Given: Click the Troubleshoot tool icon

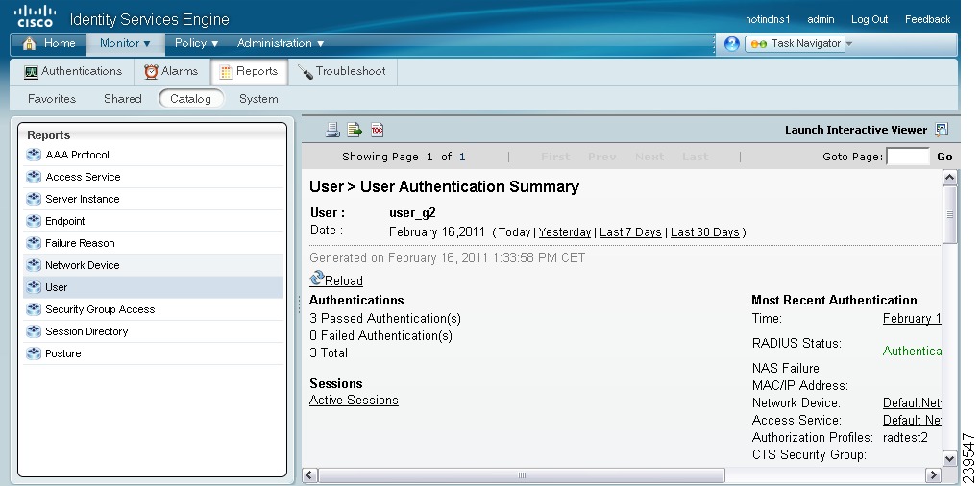Looking at the screenshot, I should [x=305, y=71].
